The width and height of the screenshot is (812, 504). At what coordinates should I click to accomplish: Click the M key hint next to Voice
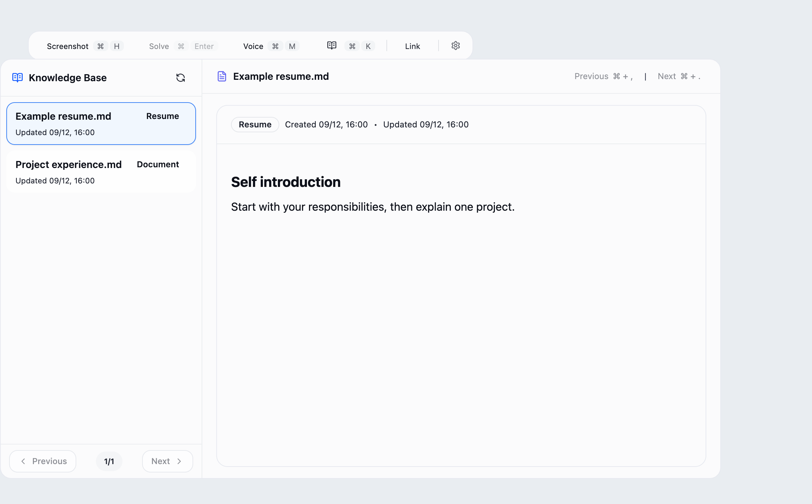(292, 46)
